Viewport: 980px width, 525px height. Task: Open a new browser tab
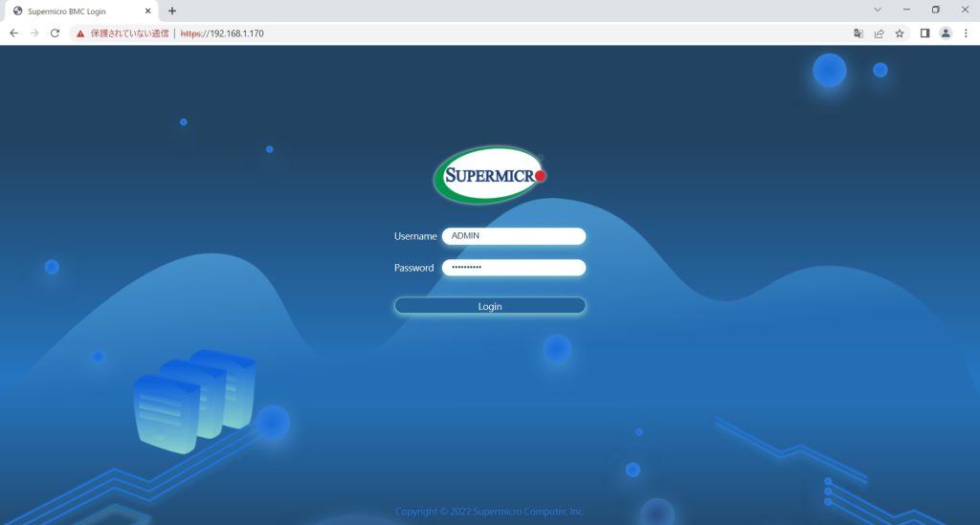click(x=172, y=11)
